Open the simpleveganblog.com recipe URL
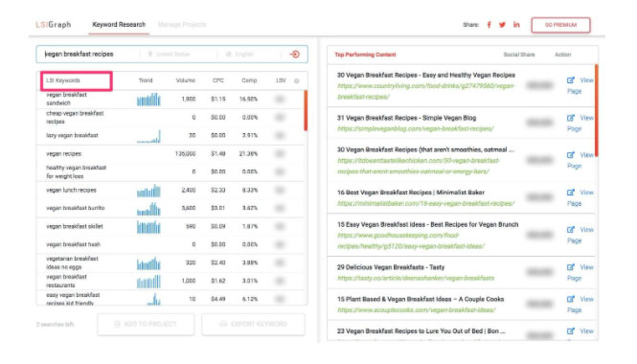This screenshot has height=364, width=637. (x=415, y=128)
